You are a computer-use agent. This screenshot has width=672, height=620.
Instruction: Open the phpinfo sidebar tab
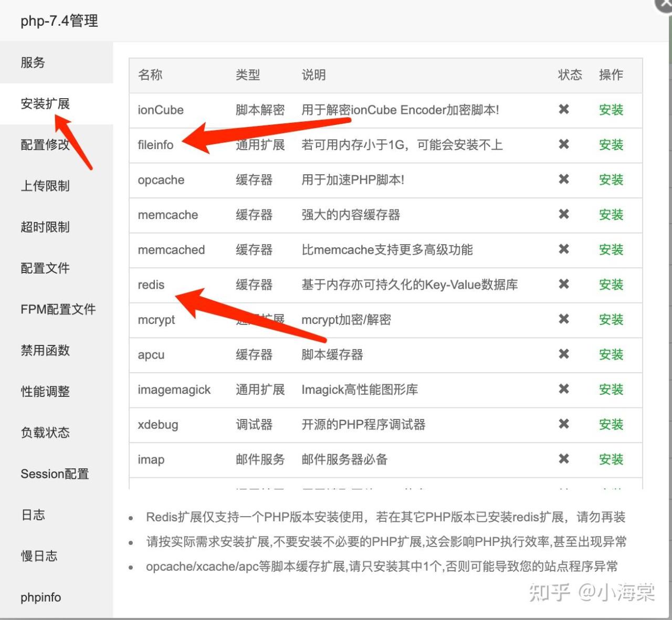click(41, 597)
